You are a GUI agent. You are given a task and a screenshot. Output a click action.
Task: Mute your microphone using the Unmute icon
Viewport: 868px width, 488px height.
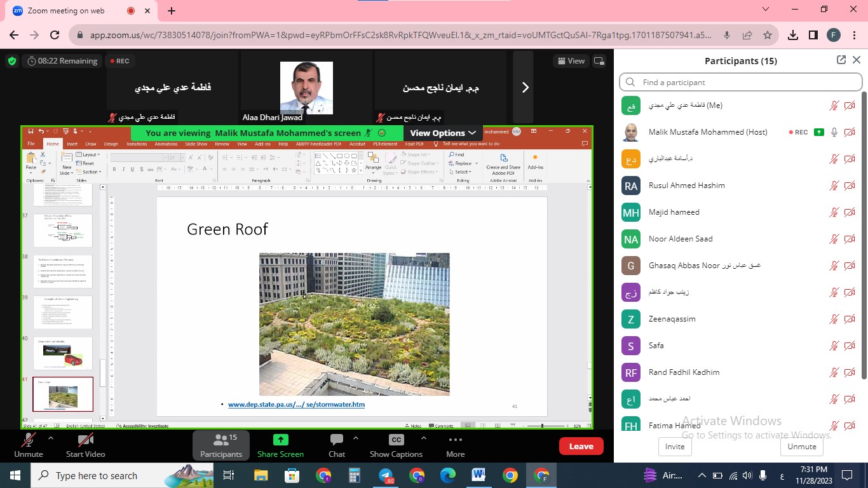tap(28, 445)
